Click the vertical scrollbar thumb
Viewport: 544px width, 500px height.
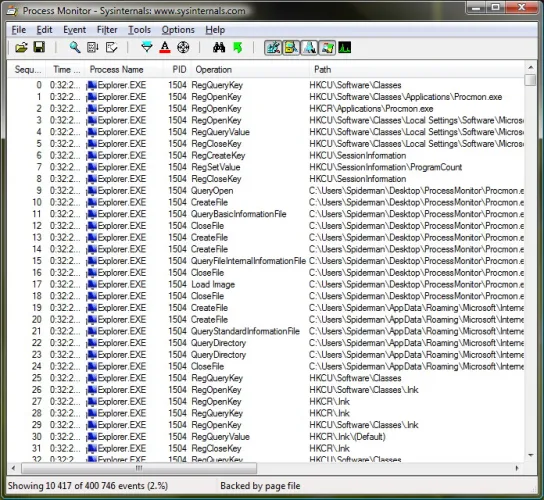tap(530, 79)
